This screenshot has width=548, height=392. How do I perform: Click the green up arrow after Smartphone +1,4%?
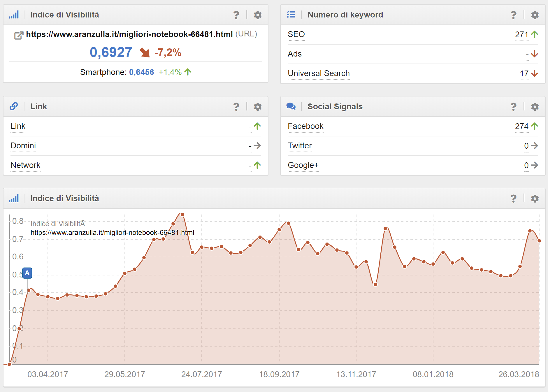(188, 72)
